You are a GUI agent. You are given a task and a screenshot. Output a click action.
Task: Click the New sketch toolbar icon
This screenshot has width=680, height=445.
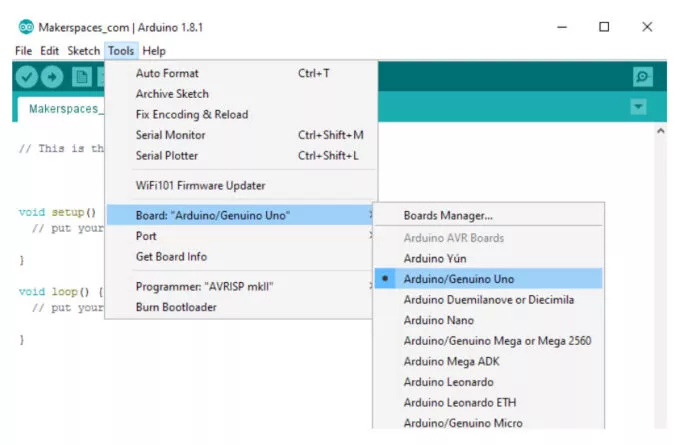pyautogui.click(x=82, y=77)
